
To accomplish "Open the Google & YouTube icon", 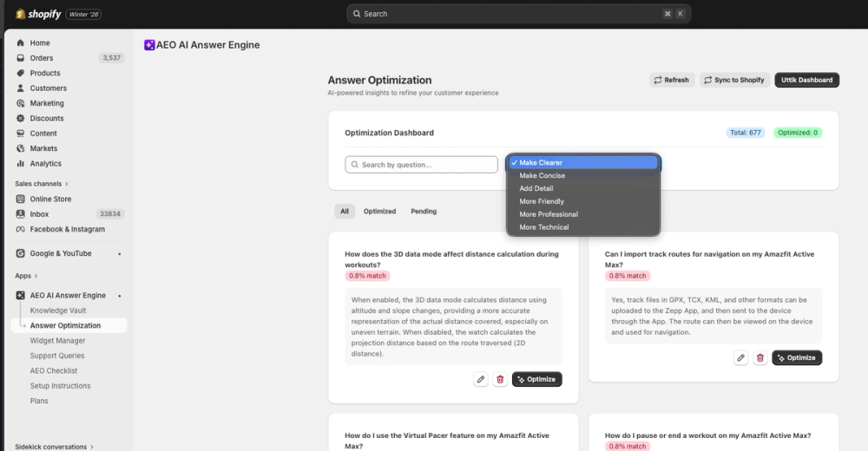I will [x=21, y=253].
